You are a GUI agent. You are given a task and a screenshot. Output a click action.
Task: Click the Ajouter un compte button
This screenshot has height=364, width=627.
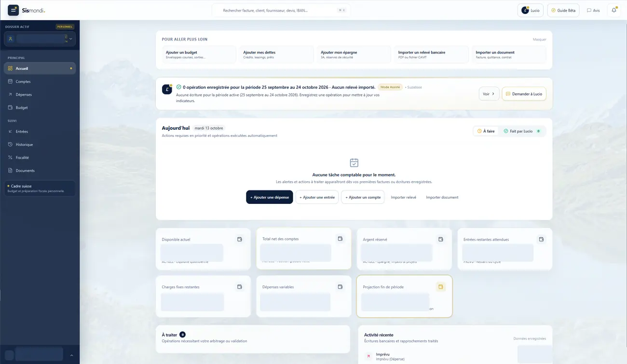pos(363,197)
